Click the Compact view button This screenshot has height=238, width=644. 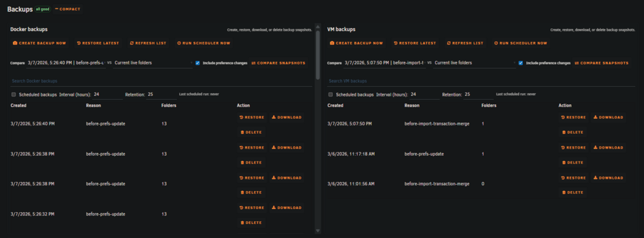click(68, 9)
